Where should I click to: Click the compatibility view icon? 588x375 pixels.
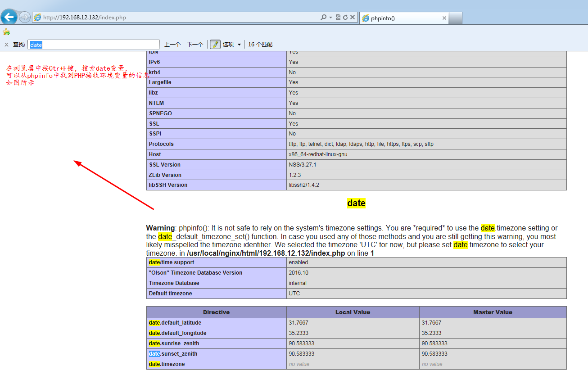(x=338, y=18)
